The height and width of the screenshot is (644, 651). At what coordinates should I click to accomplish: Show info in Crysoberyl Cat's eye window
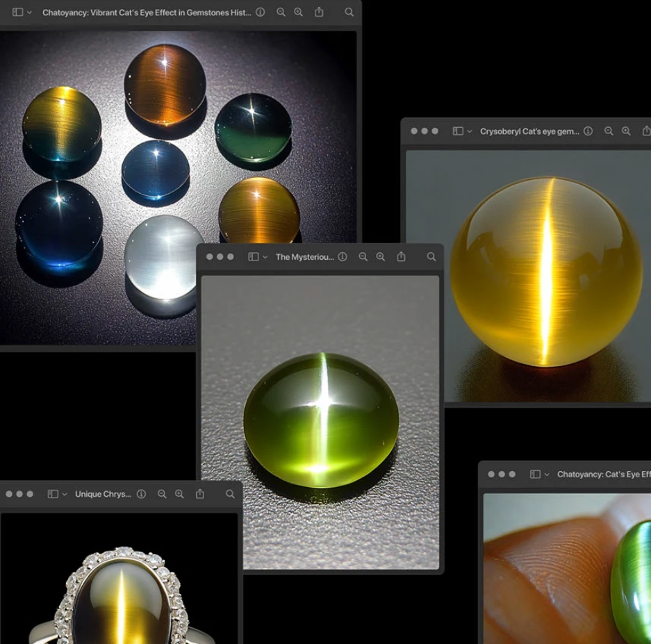tap(588, 131)
